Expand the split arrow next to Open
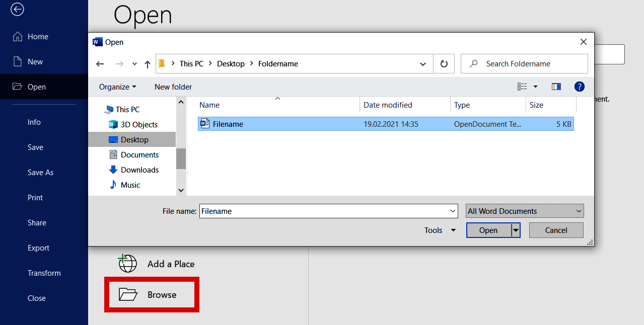The height and width of the screenshot is (325, 644). 515,230
